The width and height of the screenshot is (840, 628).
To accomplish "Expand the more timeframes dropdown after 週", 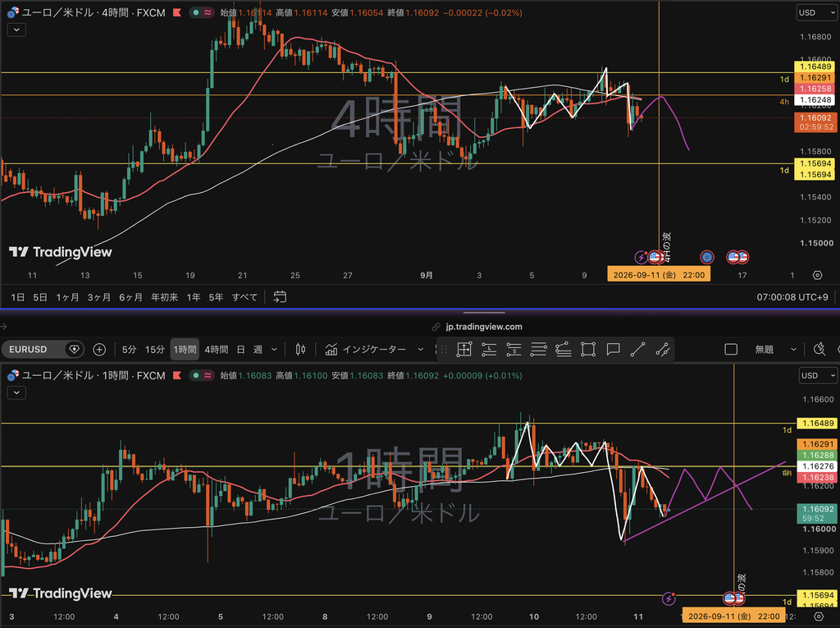I will (x=274, y=350).
